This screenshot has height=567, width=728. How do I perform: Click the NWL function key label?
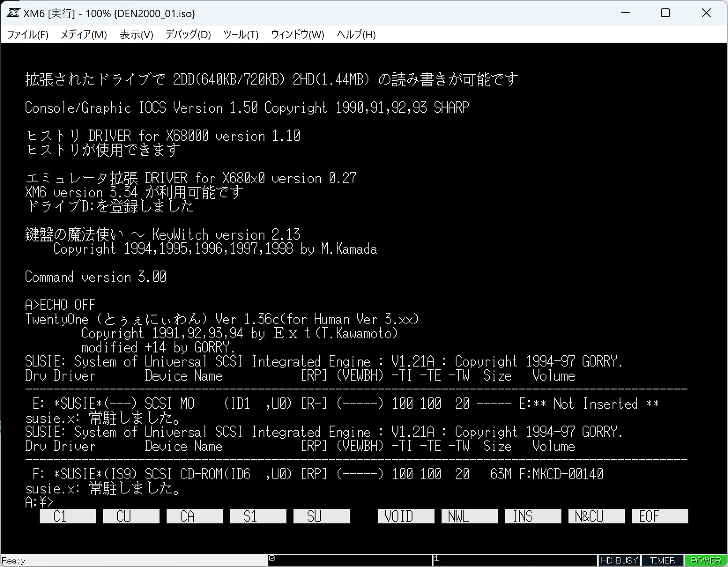pyautogui.click(x=470, y=516)
